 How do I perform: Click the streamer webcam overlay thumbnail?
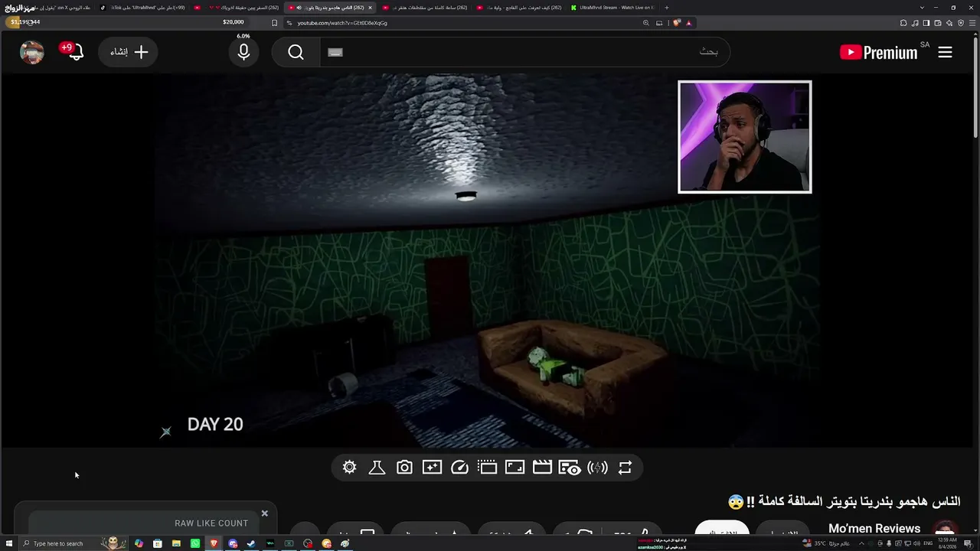pyautogui.click(x=744, y=137)
